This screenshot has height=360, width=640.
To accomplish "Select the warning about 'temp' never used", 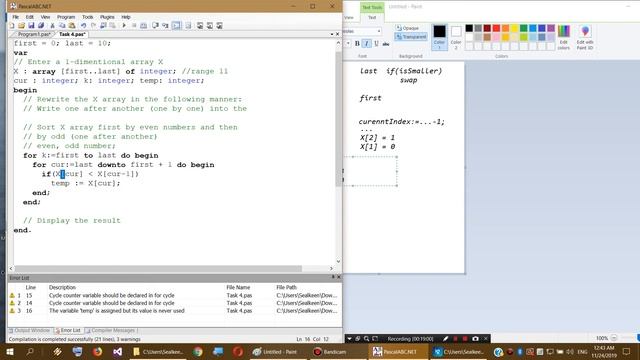I will point(174,311).
